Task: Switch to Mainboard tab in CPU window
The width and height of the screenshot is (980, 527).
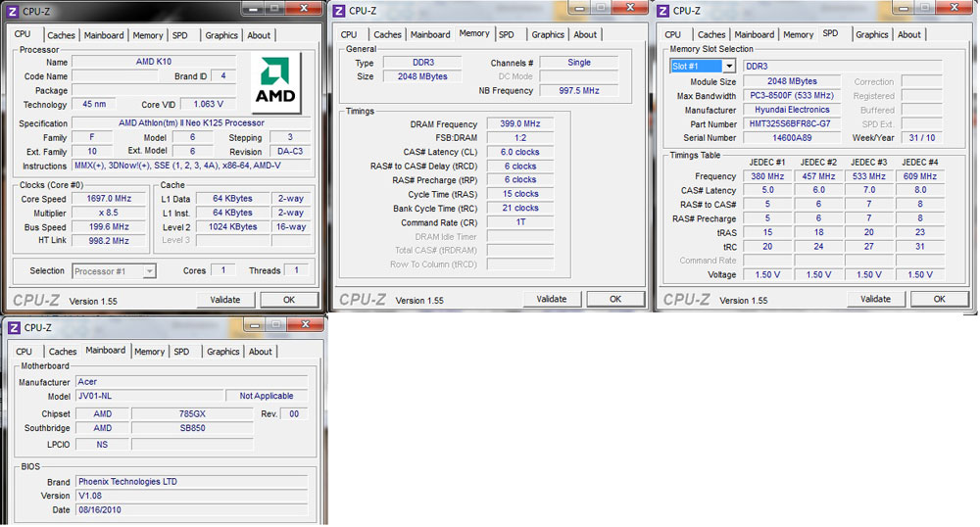Action: 104,35
